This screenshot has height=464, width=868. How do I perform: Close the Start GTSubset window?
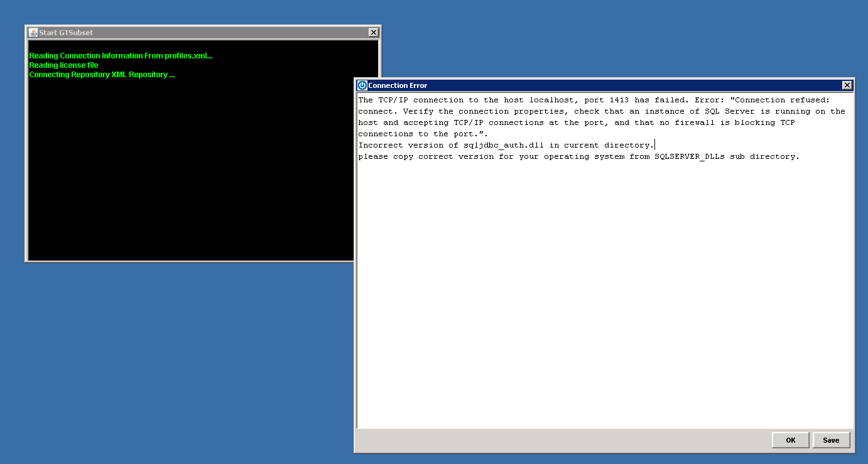pyautogui.click(x=373, y=33)
